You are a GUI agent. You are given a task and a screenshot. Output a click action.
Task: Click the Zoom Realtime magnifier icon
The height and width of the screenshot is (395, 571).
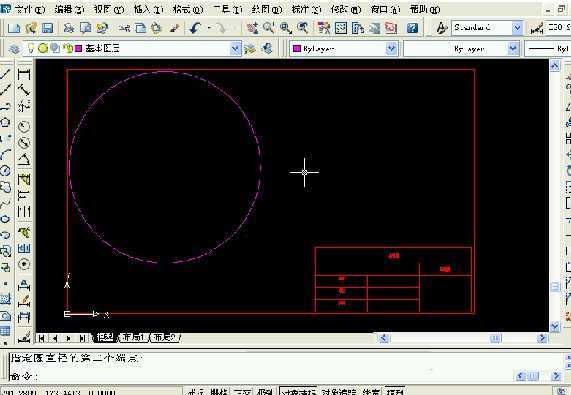[x=269, y=28]
